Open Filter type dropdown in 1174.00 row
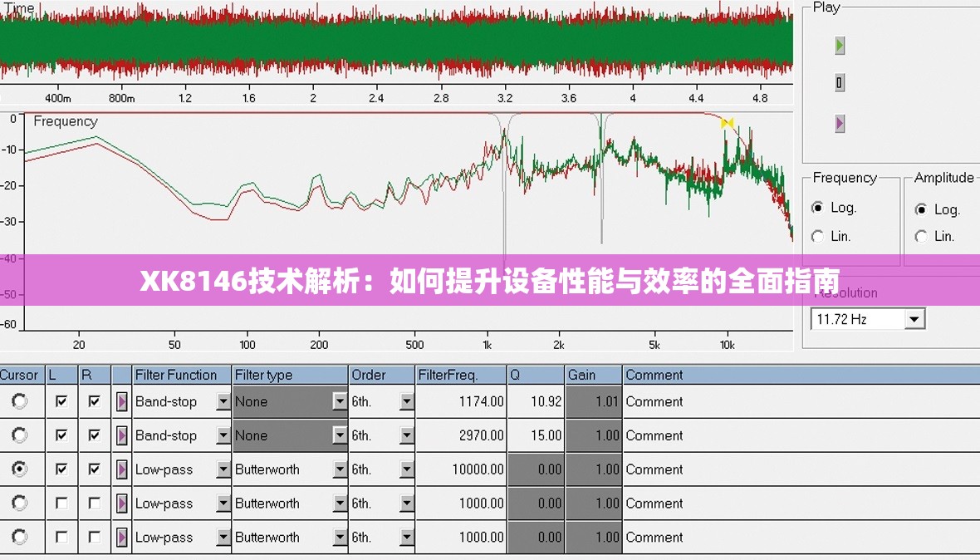 tap(340, 402)
